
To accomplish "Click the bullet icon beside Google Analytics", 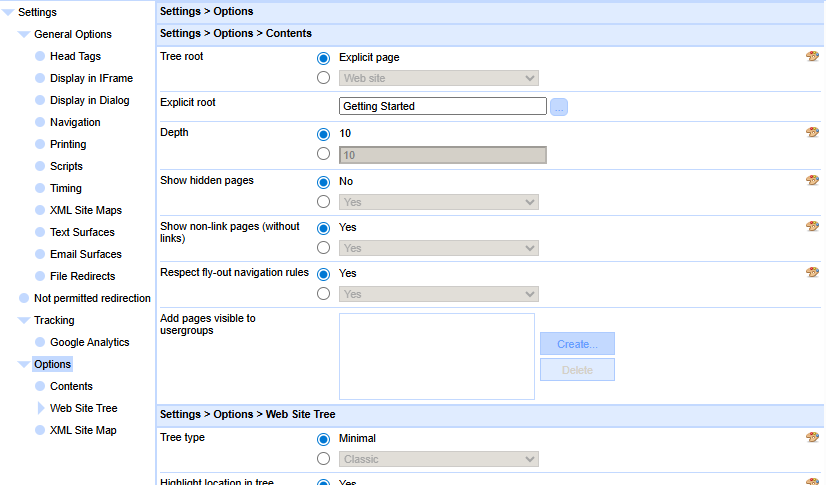I will [x=40, y=342].
